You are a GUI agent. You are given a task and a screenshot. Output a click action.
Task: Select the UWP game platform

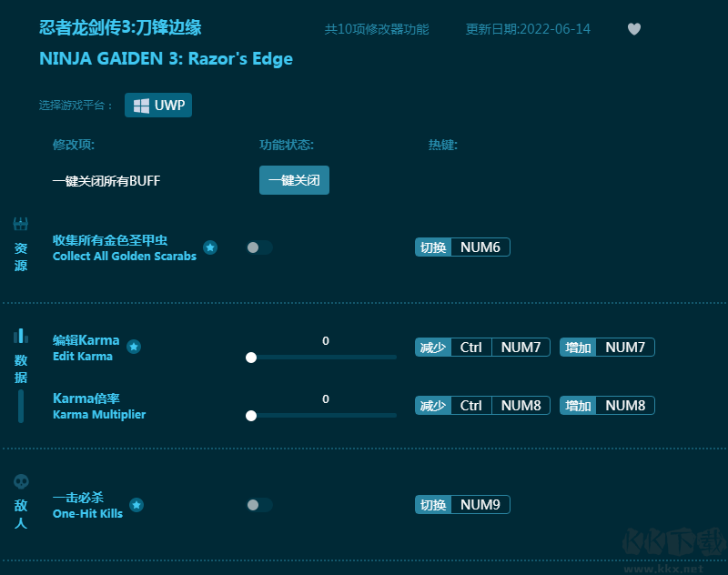pyautogui.click(x=158, y=106)
